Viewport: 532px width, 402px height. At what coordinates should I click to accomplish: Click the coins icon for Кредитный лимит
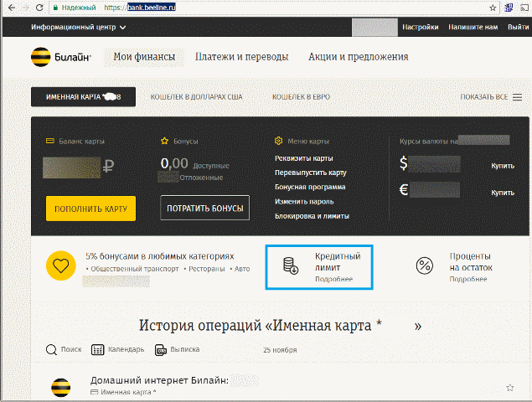[291, 265]
